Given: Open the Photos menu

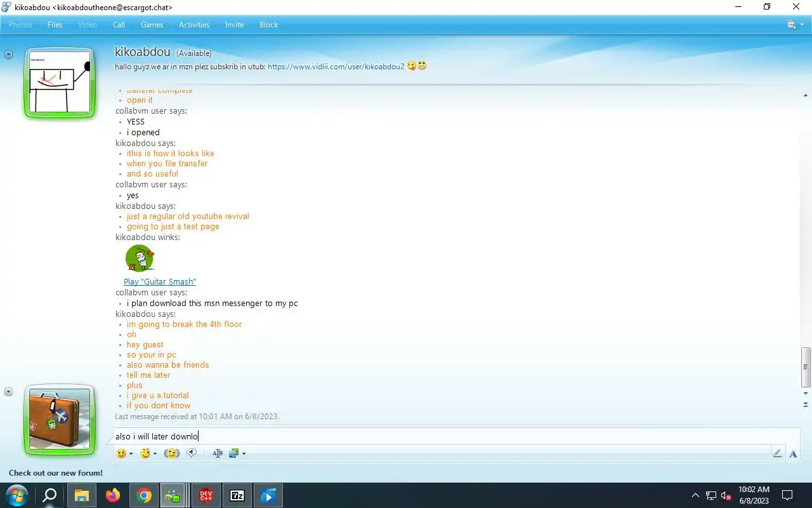Looking at the screenshot, I should (x=20, y=25).
